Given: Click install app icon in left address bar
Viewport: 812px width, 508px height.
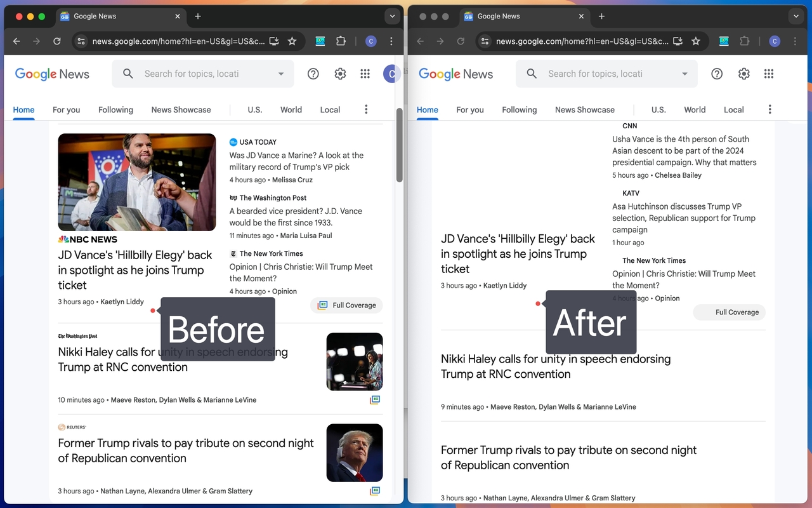Looking at the screenshot, I should click(x=274, y=41).
